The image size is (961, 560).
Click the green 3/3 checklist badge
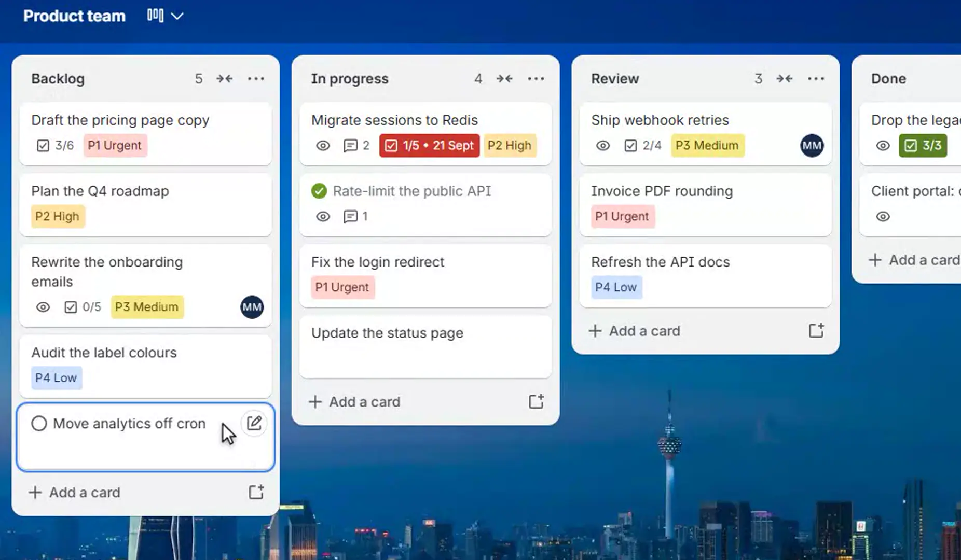(x=923, y=146)
